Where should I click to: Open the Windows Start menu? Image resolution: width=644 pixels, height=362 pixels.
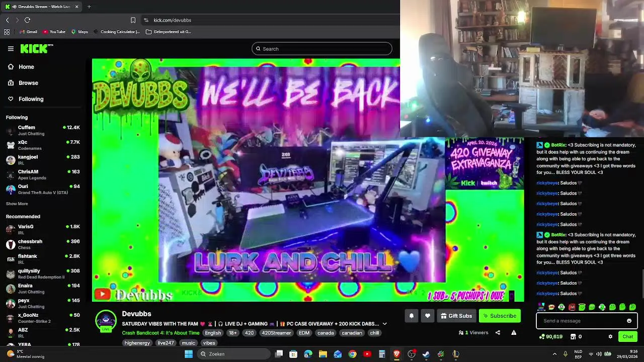(x=189, y=354)
